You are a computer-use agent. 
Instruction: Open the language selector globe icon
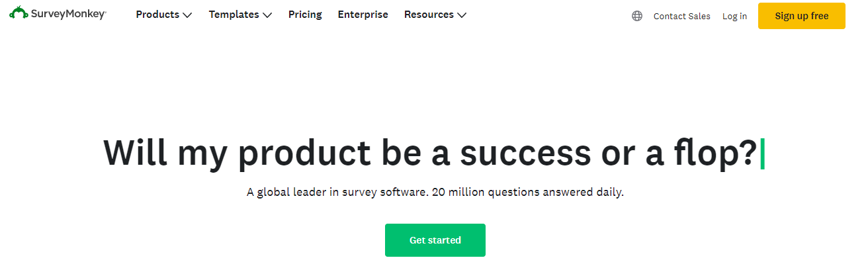point(637,16)
